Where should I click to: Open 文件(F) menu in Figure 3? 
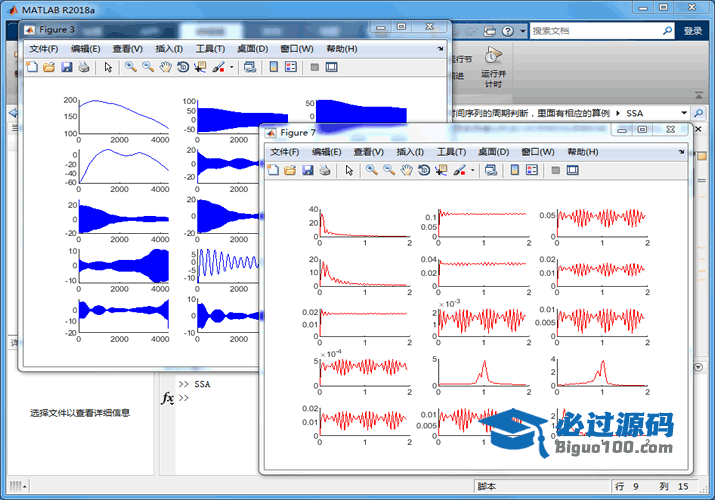pyautogui.click(x=44, y=49)
